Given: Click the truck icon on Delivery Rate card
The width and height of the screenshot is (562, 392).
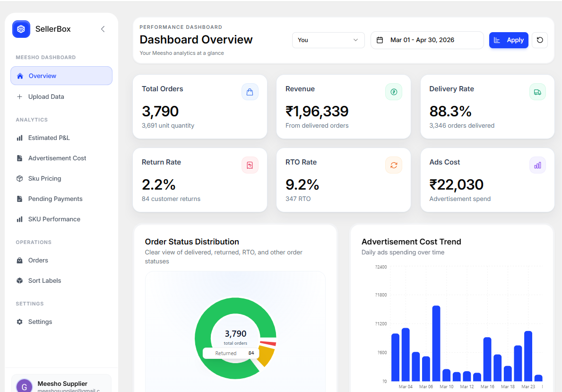Looking at the screenshot, I should tap(537, 92).
